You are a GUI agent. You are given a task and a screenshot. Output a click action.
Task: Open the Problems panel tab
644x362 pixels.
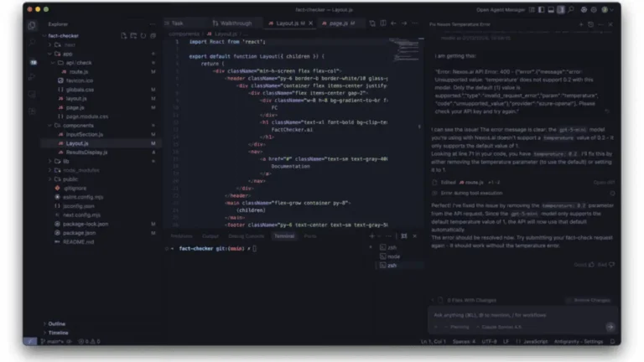click(x=181, y=236)
